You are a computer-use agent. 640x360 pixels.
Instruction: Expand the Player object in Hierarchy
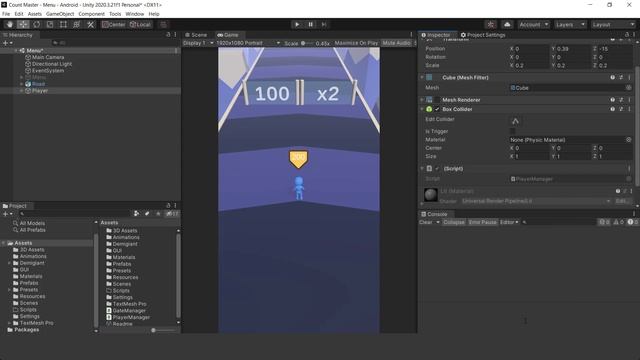(x=22, y=91)
